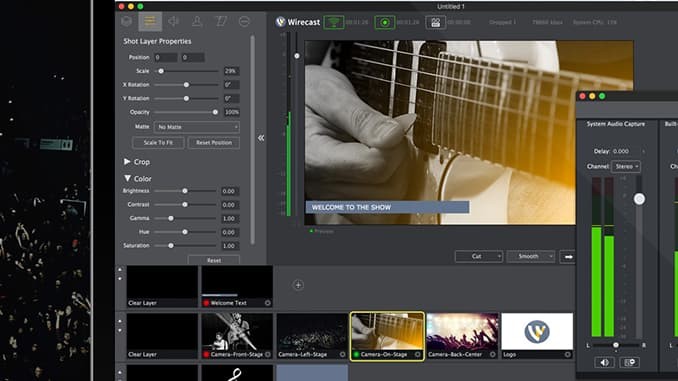This screenshot has width=678, height=381.
Task: Open the slanted parallelogram tab in the properties panel
Action: 221,21
